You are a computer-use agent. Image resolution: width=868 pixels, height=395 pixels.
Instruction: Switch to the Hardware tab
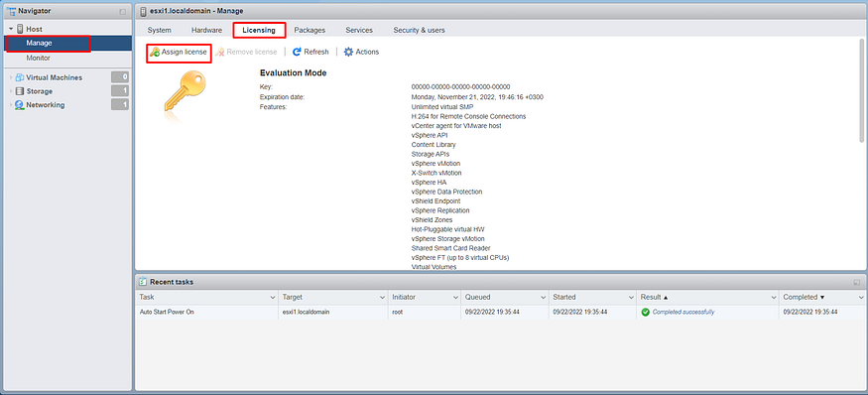coord(206,30)
